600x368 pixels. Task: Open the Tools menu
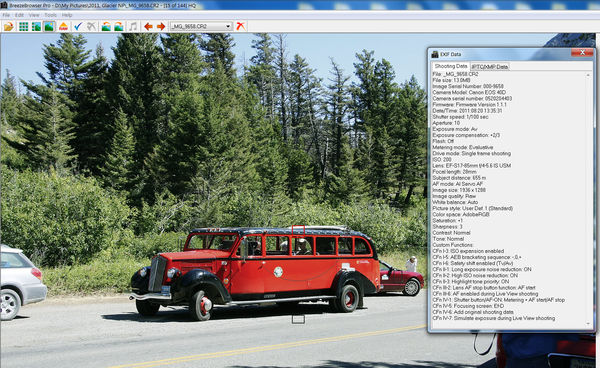(50, 15)
